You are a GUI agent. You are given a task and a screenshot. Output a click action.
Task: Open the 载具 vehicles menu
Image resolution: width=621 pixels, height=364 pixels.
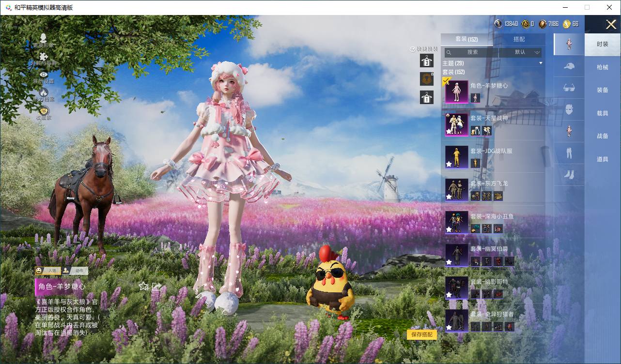603,113
